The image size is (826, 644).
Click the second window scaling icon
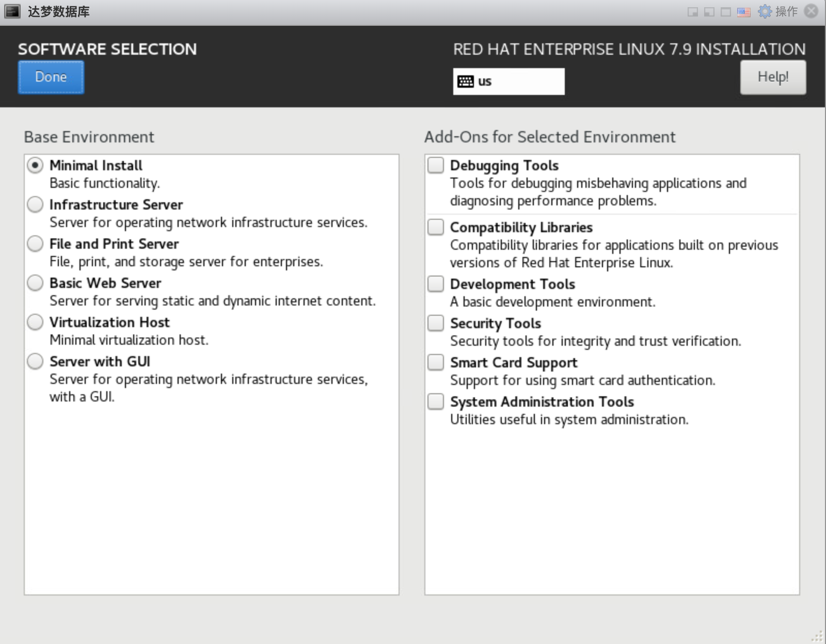709,12
